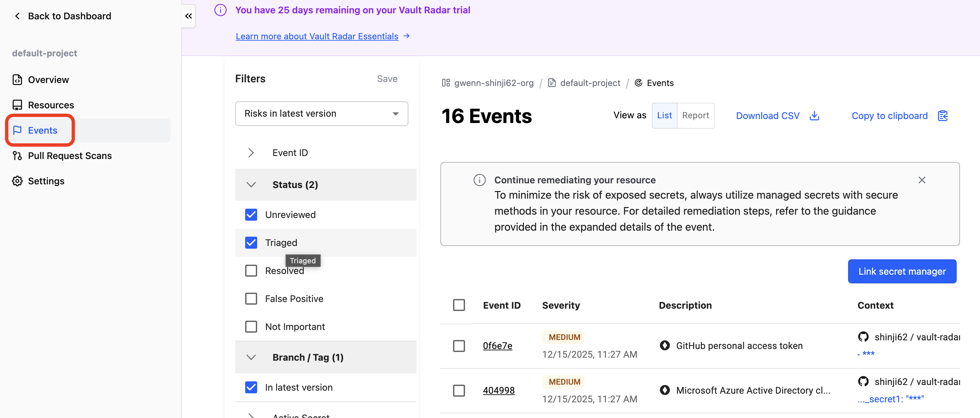980x418 pixels.
Task: Click the Overview sidebar icon
Action: click(x=17, y=80)
